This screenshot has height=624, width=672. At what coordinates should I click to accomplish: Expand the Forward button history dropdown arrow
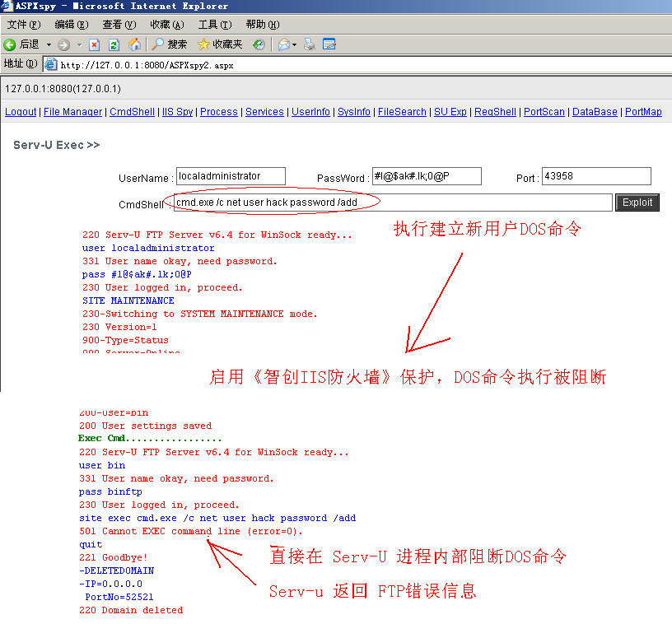pos(79,44)
